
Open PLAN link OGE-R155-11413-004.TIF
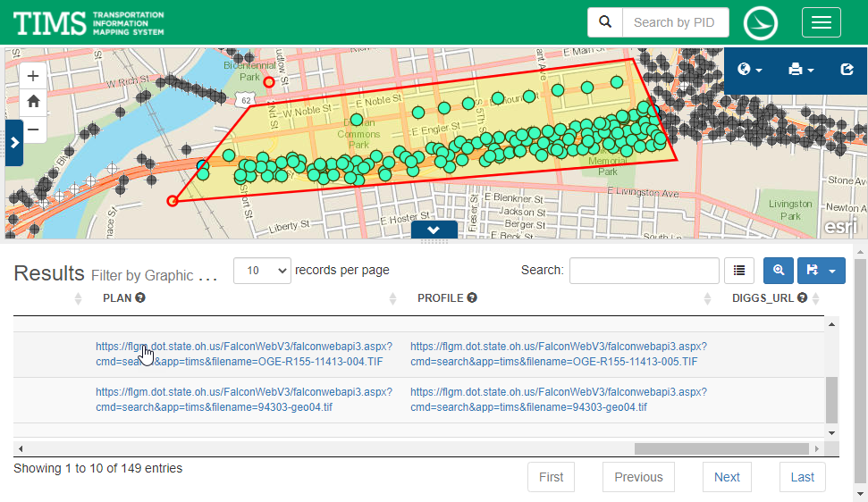tap(243, 354)
